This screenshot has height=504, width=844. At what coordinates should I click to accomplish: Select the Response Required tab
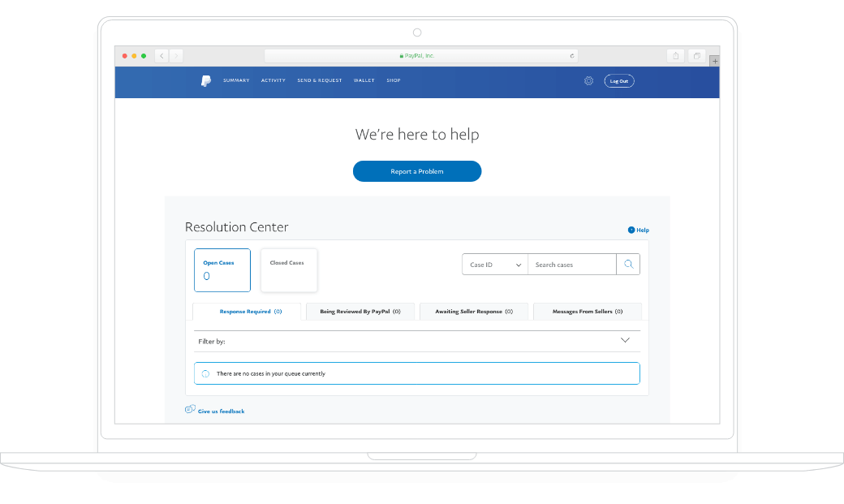coord(247,311)
